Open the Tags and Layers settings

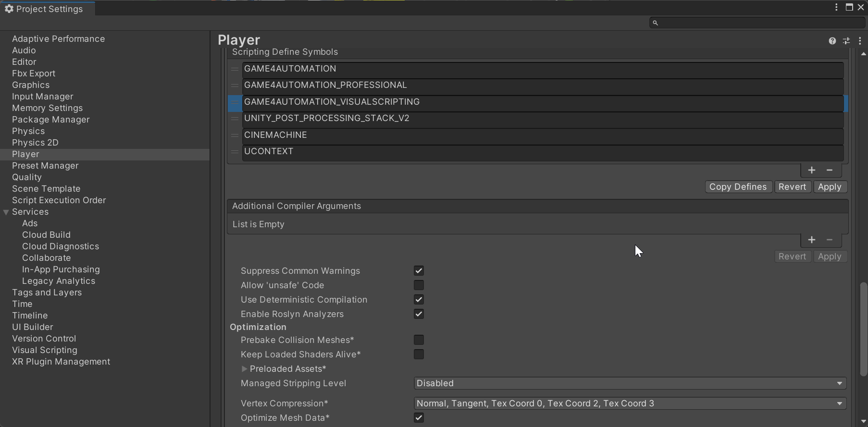47,293
